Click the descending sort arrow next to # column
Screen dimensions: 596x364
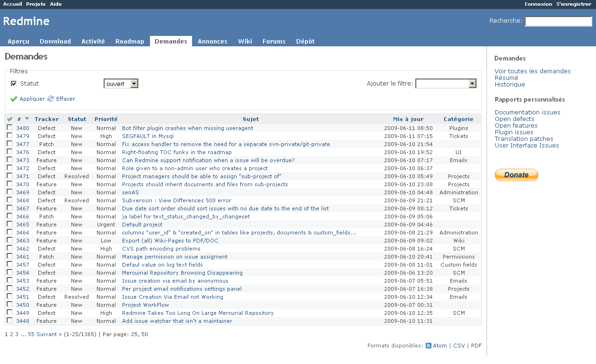26,118
